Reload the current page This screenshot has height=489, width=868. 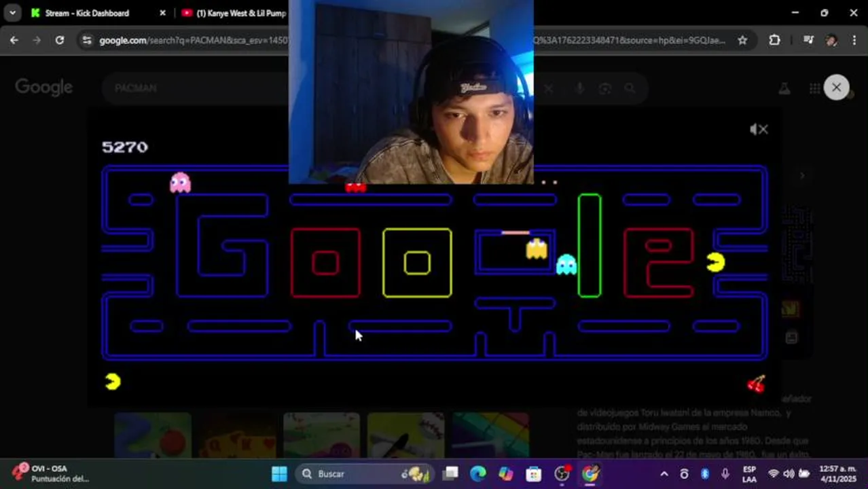[60, 40]
